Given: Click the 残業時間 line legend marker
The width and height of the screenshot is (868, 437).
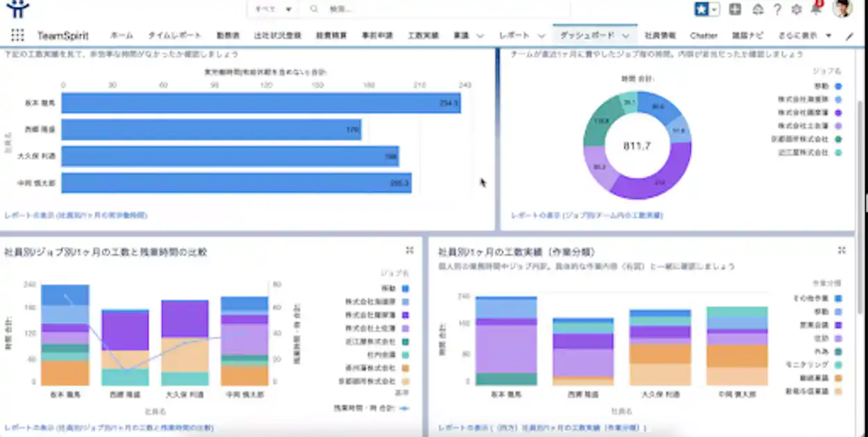Looking at the screenshot, I should (403, 408).
